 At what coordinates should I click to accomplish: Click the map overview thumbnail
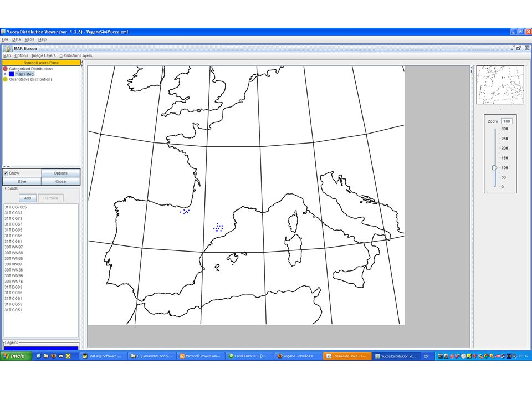pyautogui.click(x=500, y=85)
